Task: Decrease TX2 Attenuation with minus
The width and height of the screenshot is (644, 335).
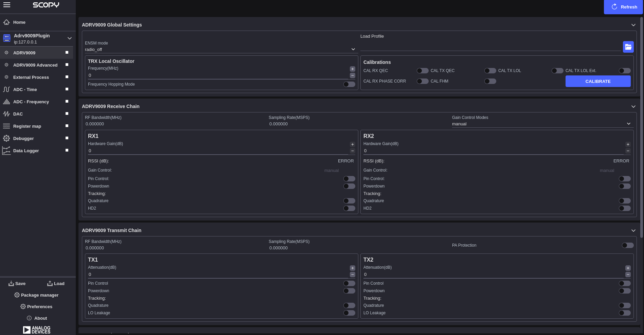Action: click(628, 275)
